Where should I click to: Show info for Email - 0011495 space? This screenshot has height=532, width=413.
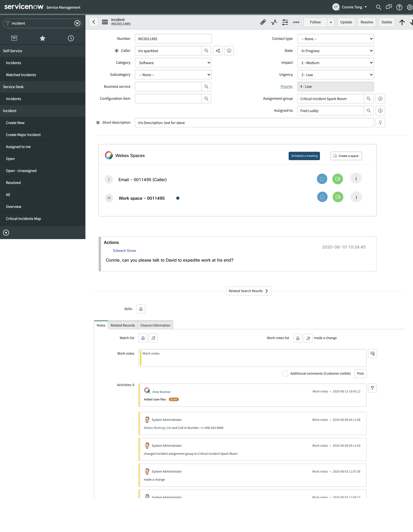pyautogui.click(x=356, y=178)
